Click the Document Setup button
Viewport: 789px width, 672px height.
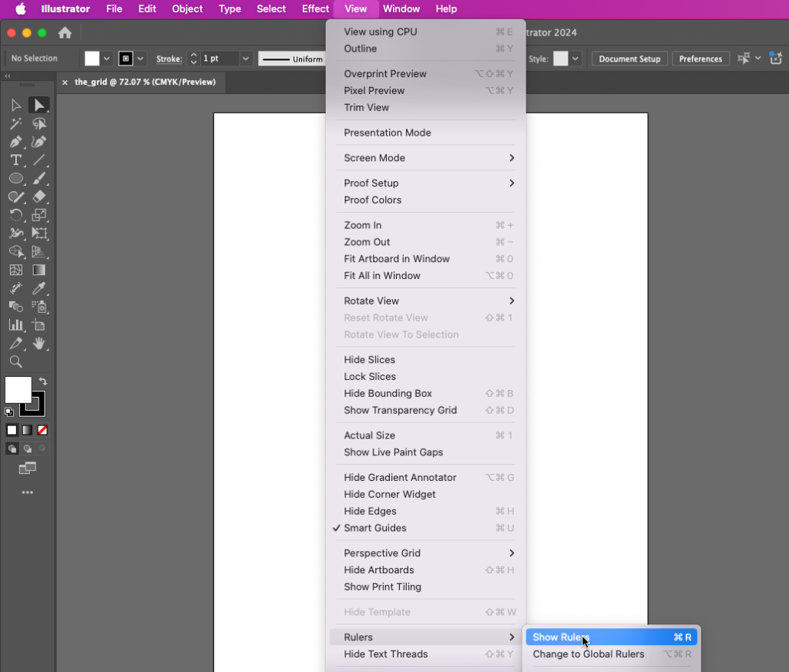(630, 59)
